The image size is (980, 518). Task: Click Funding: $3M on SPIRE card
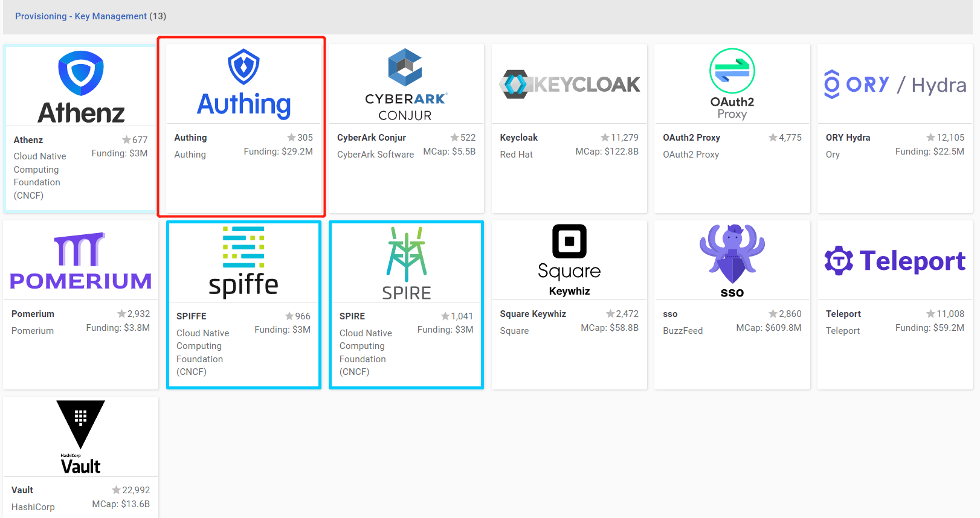coord(445,330)
